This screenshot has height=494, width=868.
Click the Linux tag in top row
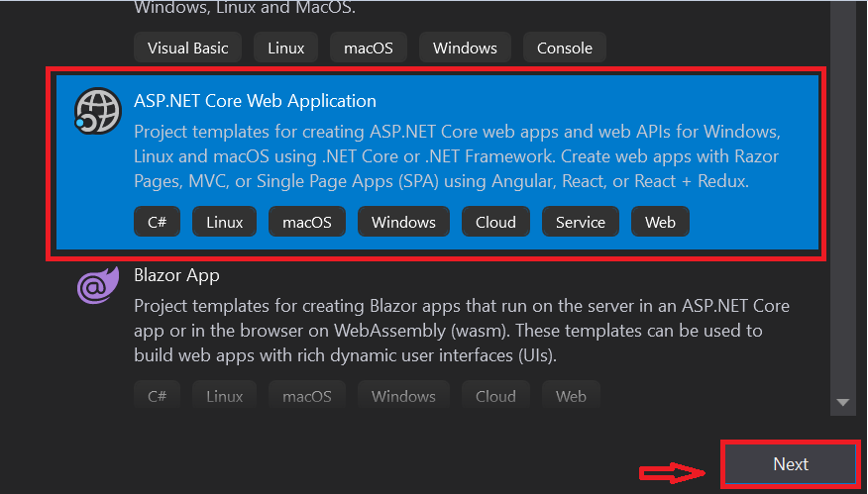(285, 49)
